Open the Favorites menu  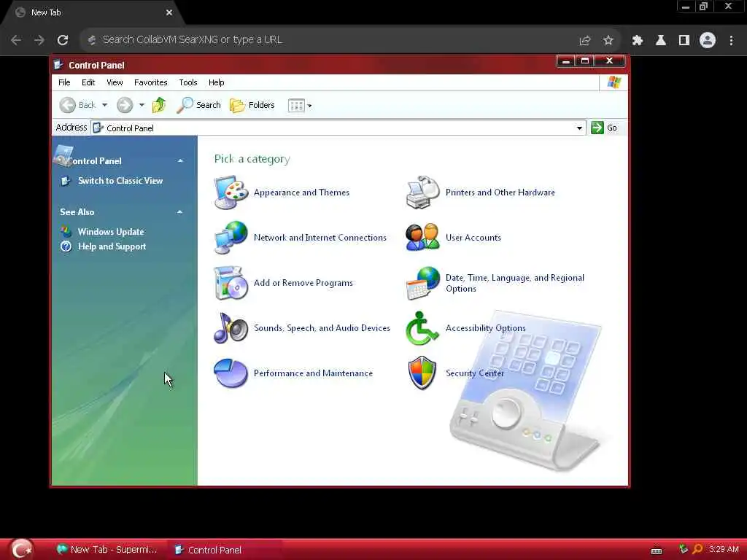150,82
